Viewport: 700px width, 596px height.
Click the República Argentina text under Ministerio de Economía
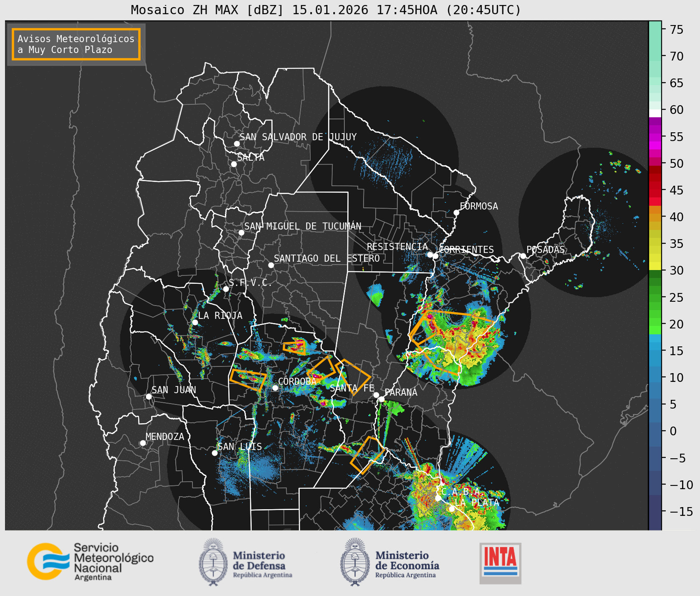[405, 575]
